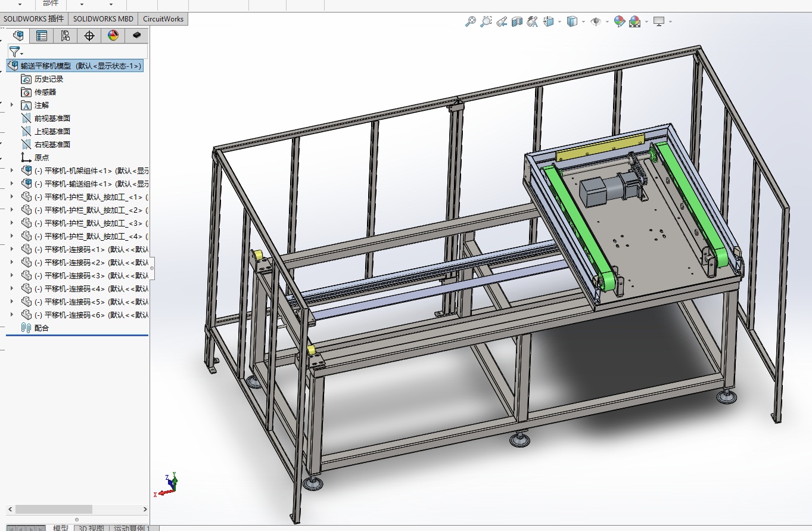Open the View Orientation dropdown arrow
This screenshot has height=531, width=812.
559,22
